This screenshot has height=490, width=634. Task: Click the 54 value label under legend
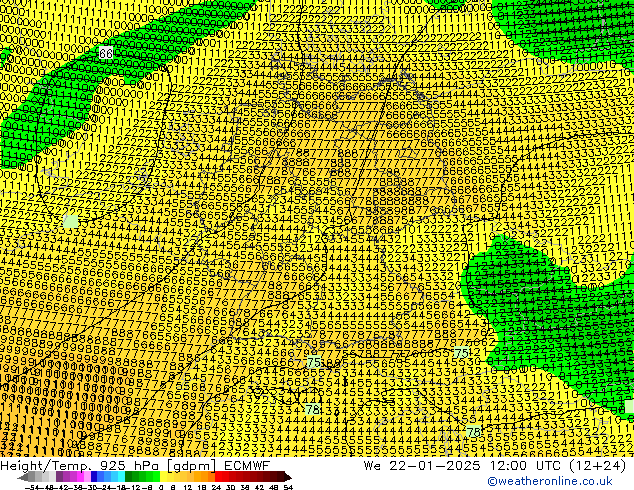(288, 487)
